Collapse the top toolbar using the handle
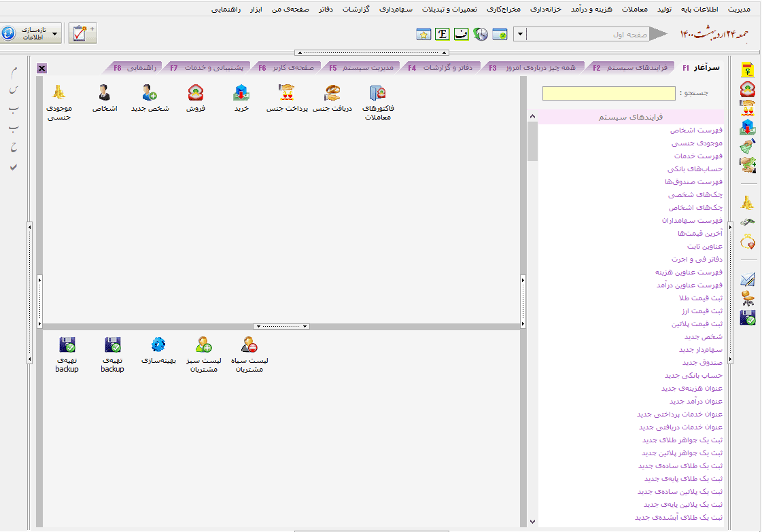Image resolution: width=762 pixels, height=532 pixels. tap(371, 52)
